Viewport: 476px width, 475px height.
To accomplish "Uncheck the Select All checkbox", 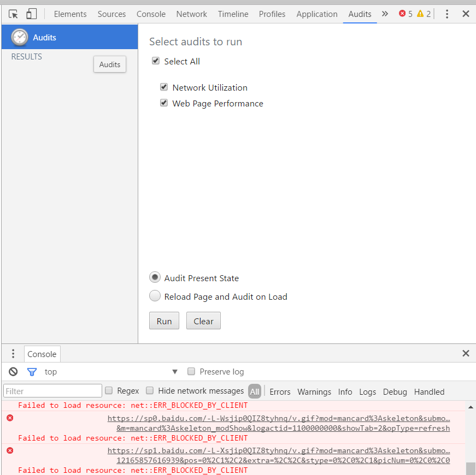I will [x=156, y=61].
